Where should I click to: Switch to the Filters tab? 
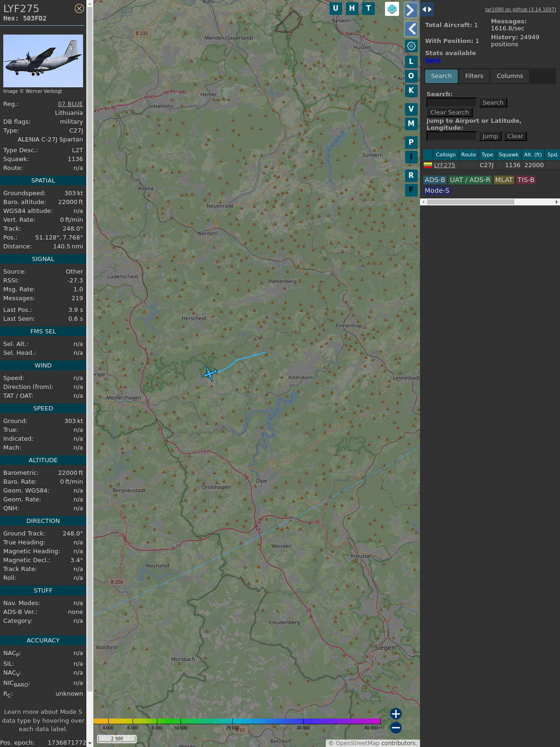[474, 76]
